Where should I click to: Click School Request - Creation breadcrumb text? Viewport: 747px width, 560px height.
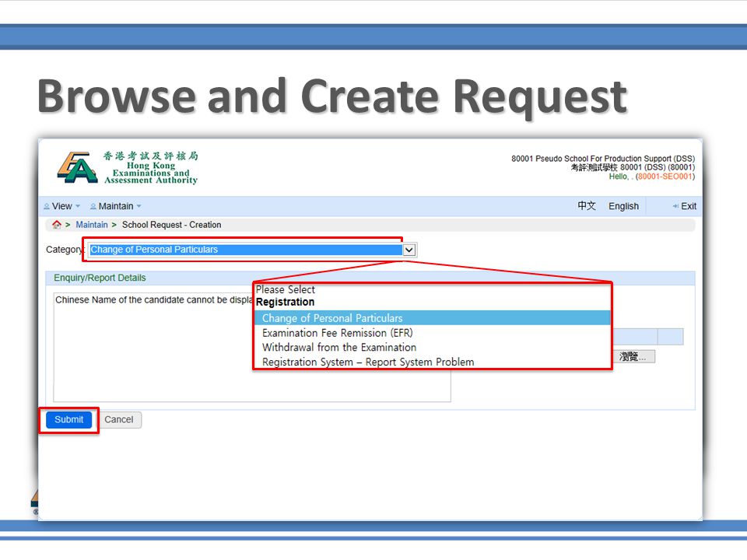(x=171, y=225)
